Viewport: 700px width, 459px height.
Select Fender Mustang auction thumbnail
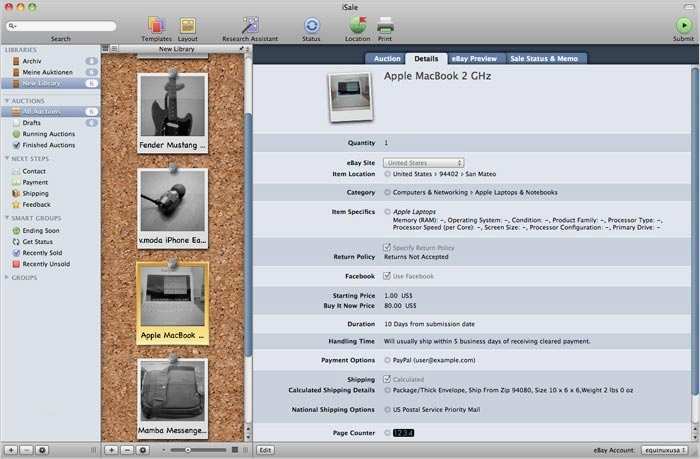click(x=172, y=113)
